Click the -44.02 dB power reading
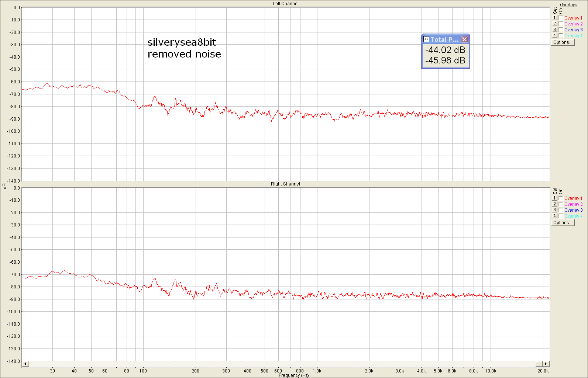 [x=445, y=50]
